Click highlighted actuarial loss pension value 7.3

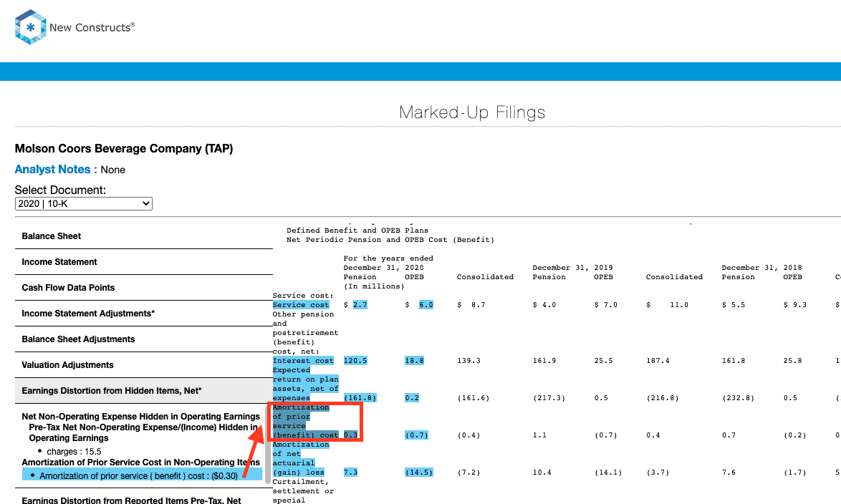coord(351,472)
